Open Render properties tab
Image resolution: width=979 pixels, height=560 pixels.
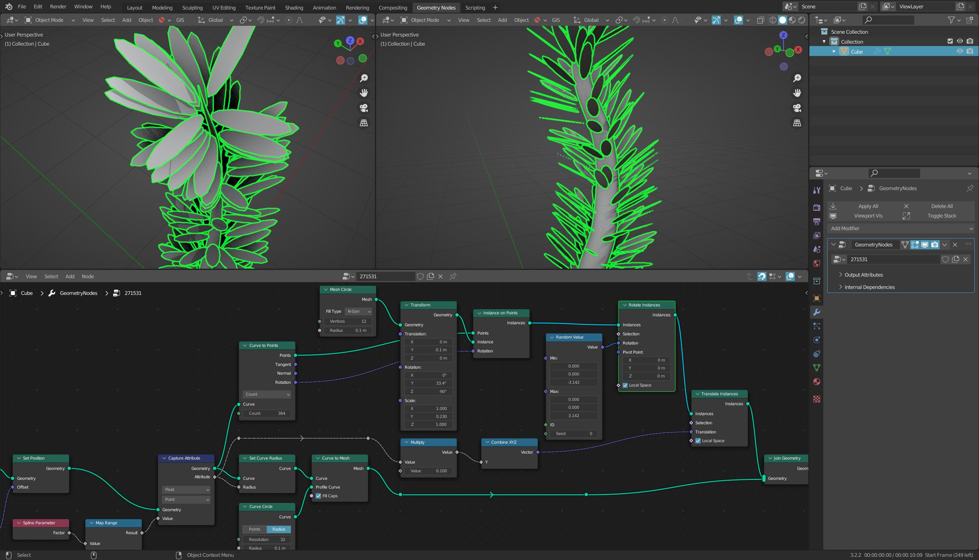tap(817, 208)
